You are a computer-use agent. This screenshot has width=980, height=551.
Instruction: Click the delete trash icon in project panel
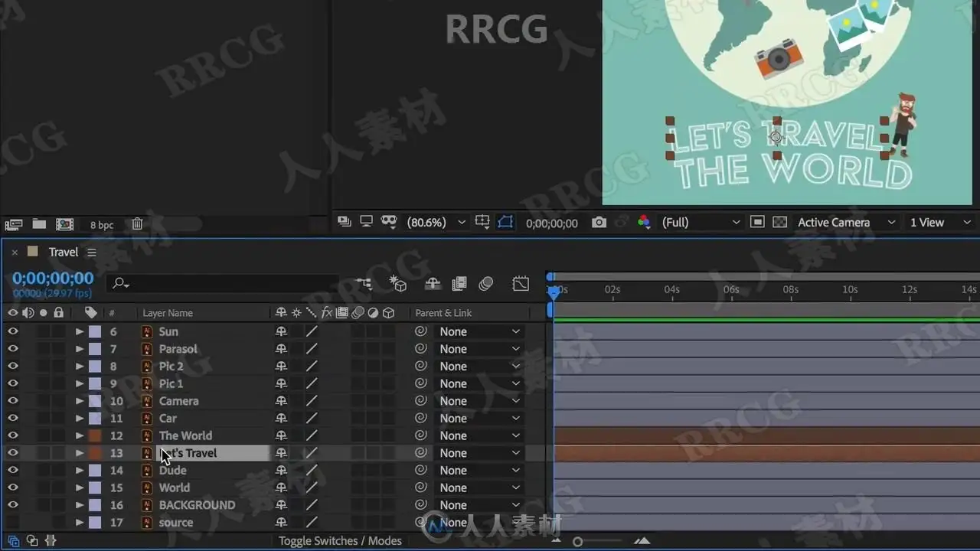pyautogui.click(x=137, y=224)
